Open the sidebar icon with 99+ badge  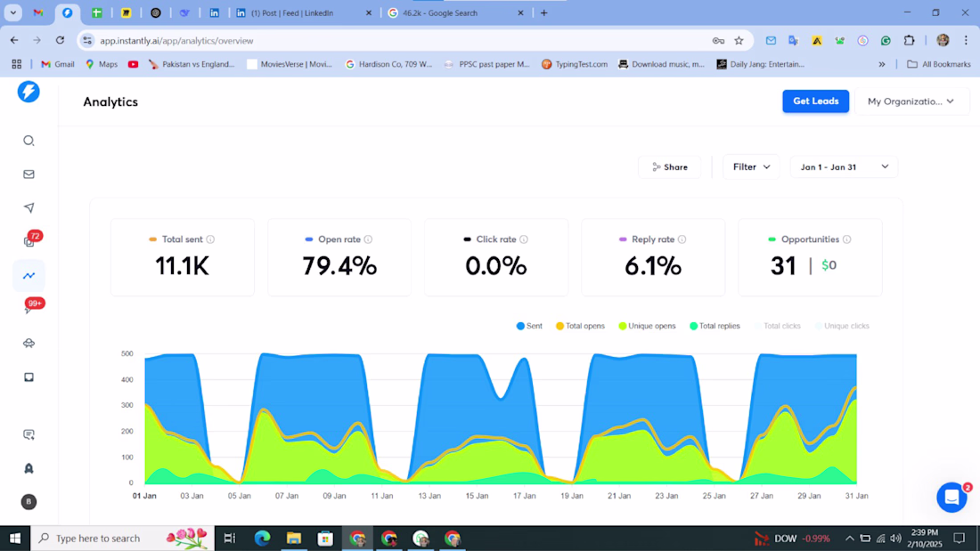pyautogui.click(x=31, y=306)
